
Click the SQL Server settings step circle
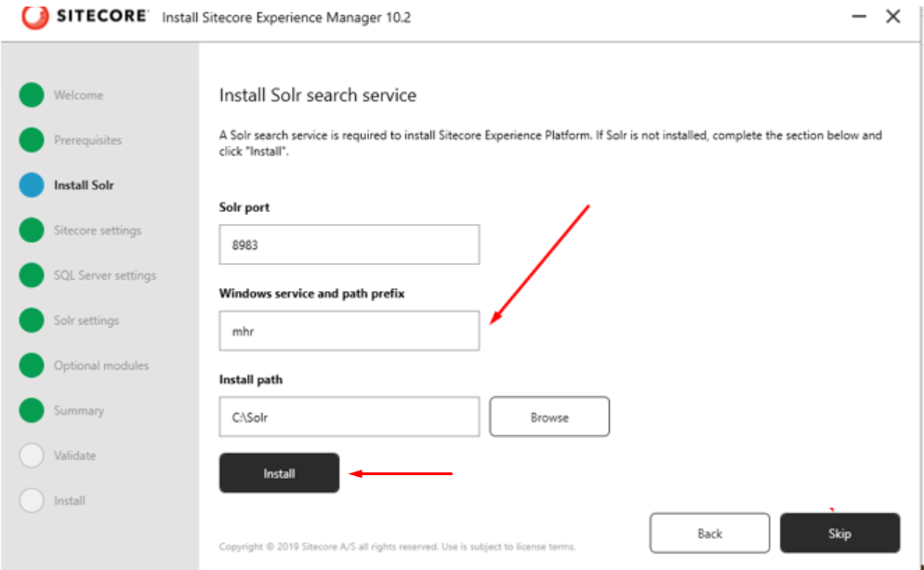[x=32, y=275]
